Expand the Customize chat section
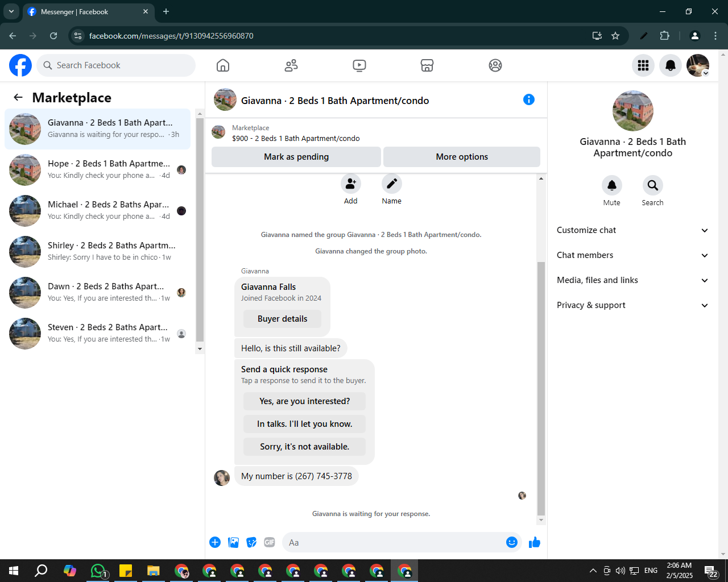 point(633,230)
